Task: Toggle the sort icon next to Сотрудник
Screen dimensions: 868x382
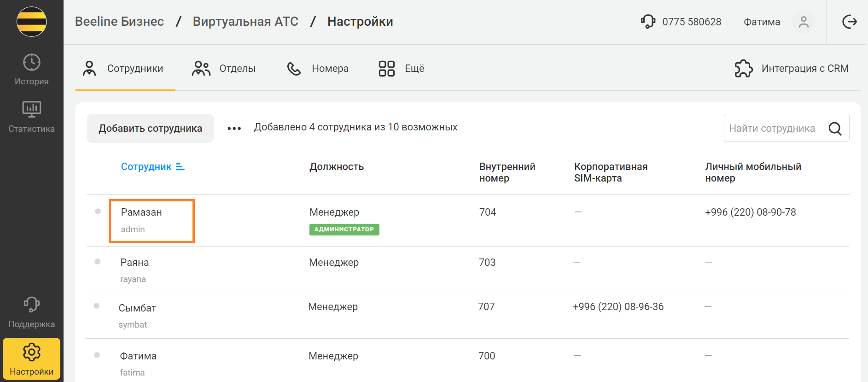Action: pyautogui.click(x=180, y=167)
